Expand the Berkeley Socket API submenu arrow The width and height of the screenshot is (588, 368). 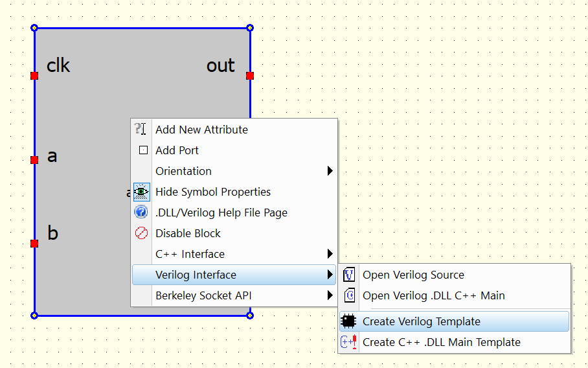tap(330, 295)
